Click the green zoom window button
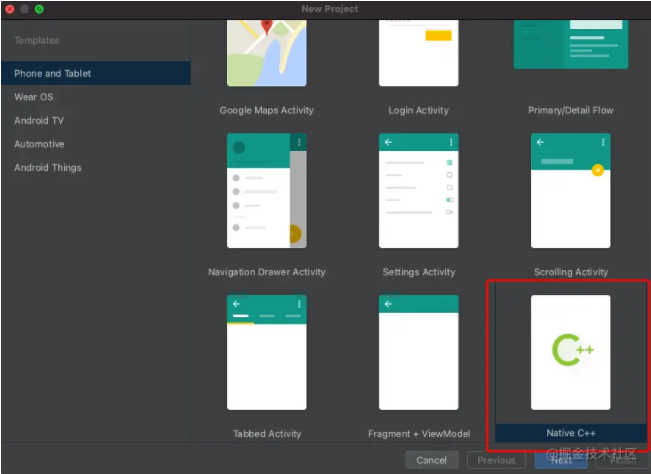Image resolution: width=651 pixels, height=474 pixels. 39,9
